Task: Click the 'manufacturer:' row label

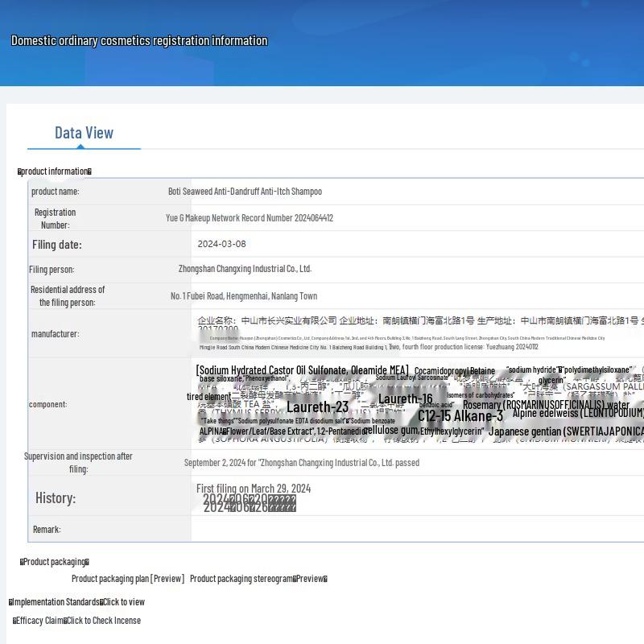Action: 56,334
